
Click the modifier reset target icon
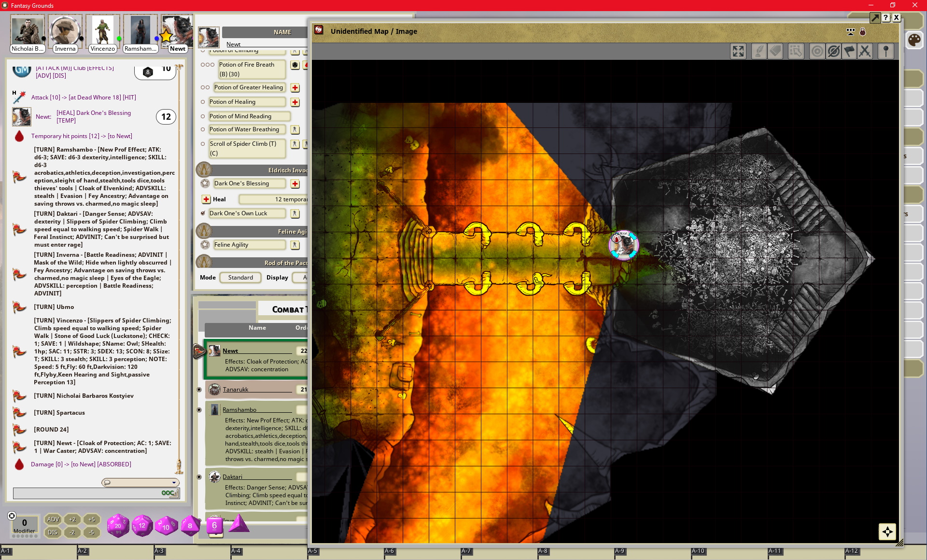(x=12, y=516)
